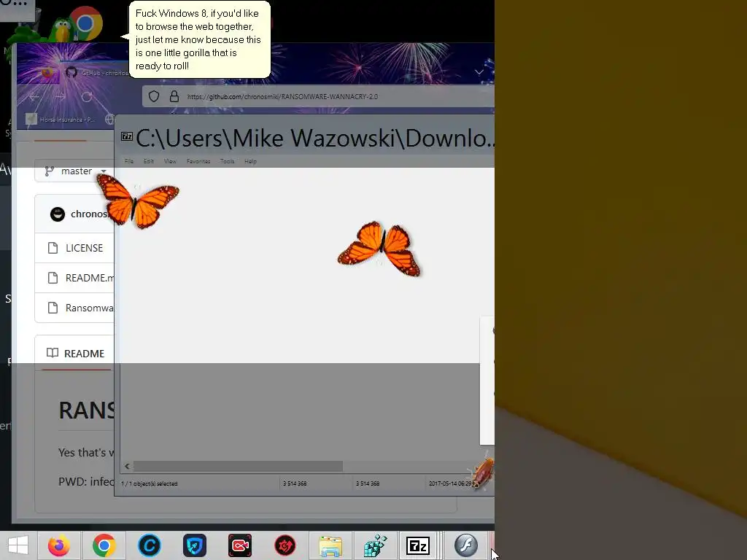Launch Firefox from the taskbar
The height and width of the screenshot is (560, 747).
coord(58,545)
